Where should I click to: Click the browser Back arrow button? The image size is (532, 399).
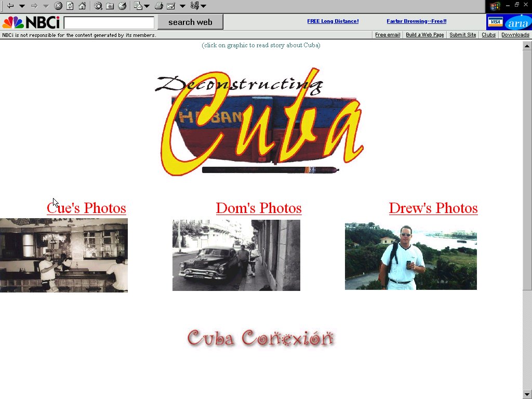(10, 6)
